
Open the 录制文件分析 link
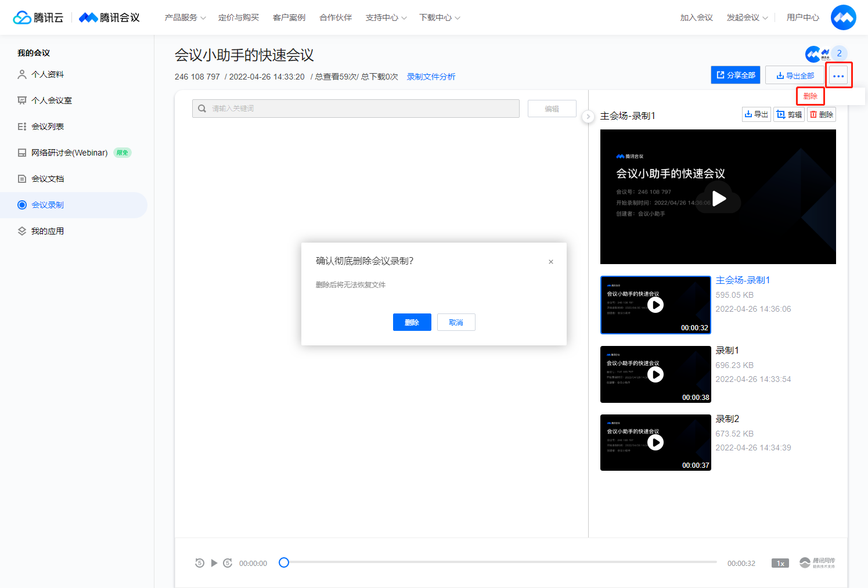point(431,77)
